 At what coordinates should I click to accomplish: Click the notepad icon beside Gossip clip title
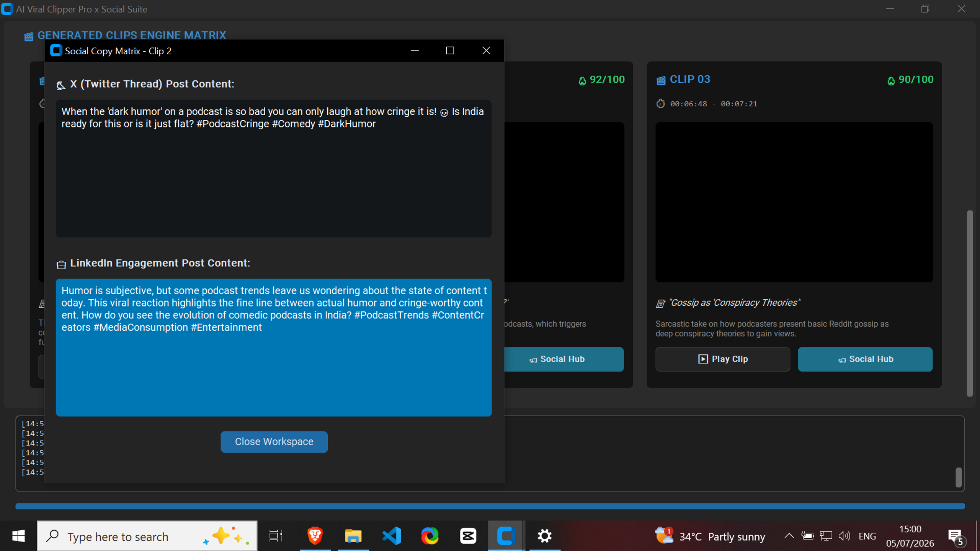click(x=660, y=303)
